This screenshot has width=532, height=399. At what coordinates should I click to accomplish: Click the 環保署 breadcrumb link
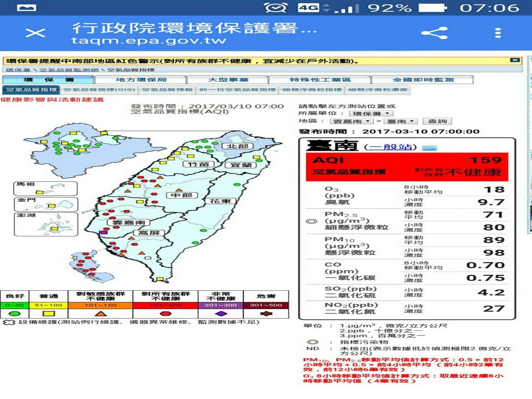pos(18,70)
